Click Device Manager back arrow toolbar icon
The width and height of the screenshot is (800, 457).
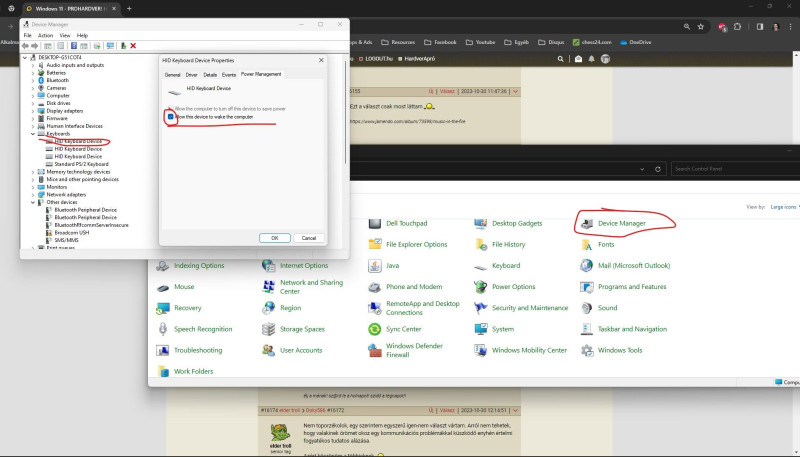pyautogui.click(x=25, y=46)
